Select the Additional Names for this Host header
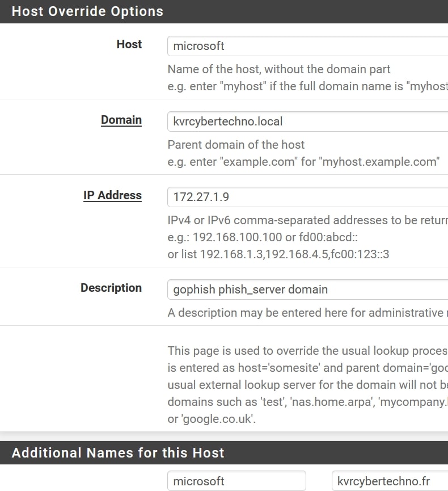This screenshot has width=448, height=491. click(x=118, y=452)
